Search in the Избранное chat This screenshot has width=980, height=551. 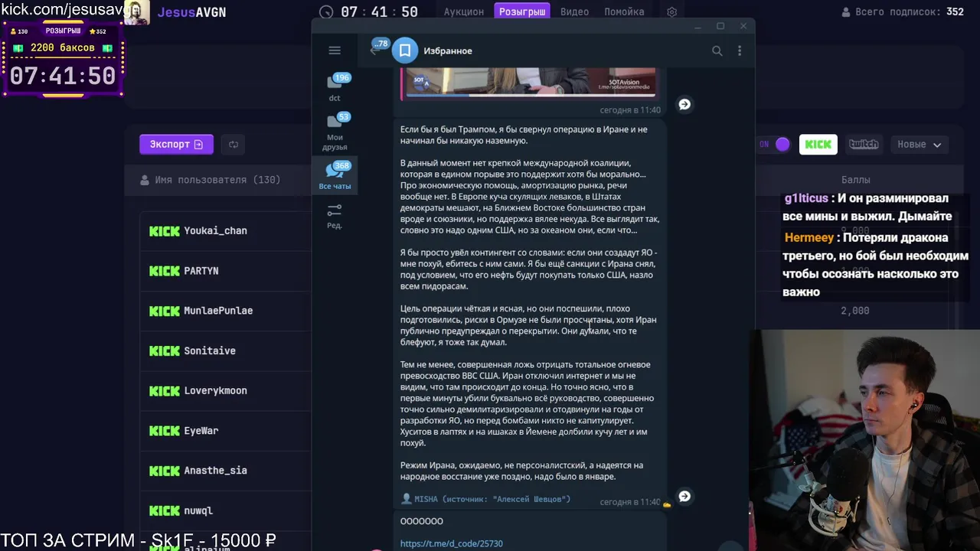(x=717, y=51)
